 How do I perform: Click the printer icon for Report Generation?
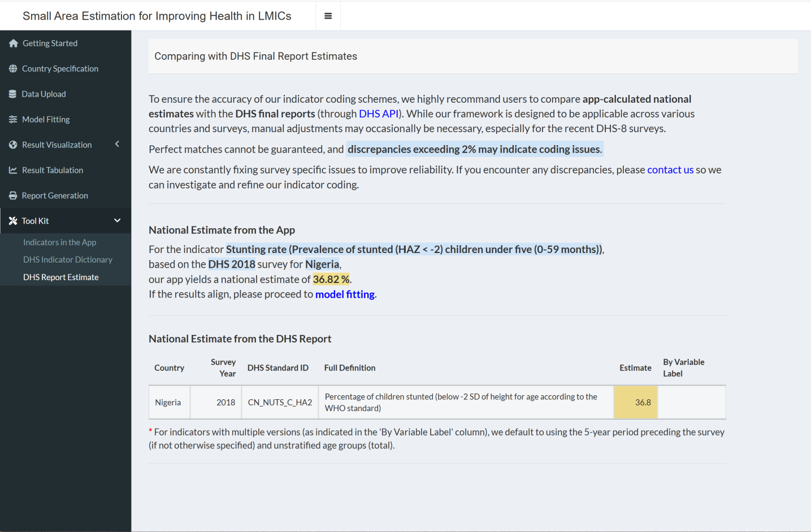pos(13,196)
